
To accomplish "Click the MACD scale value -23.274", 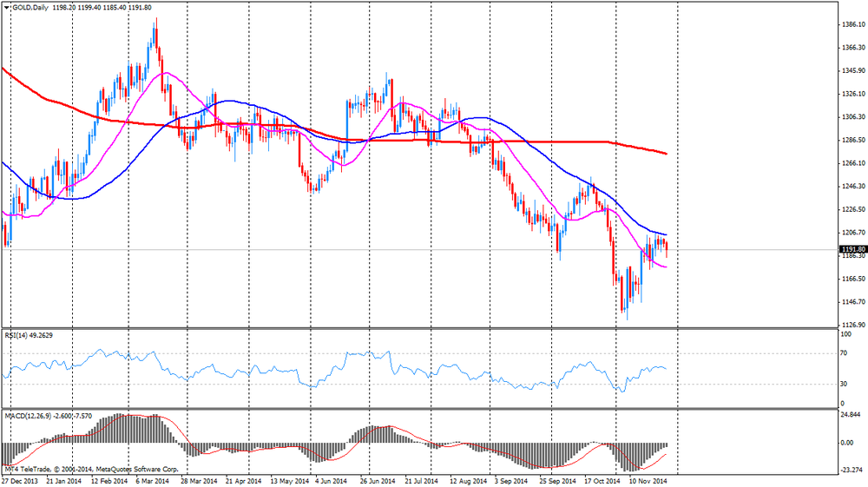I will click(852, 471).
